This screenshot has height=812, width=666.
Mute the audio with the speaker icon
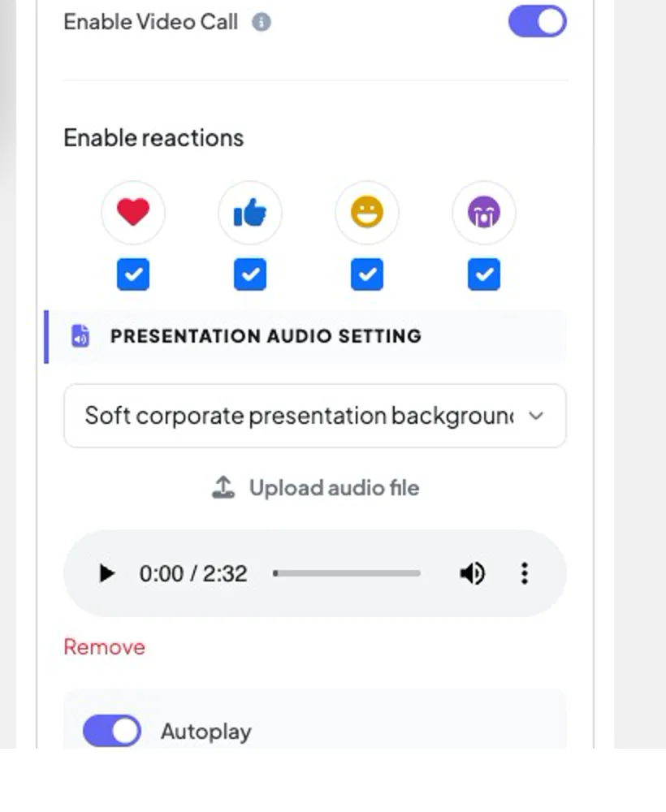coord(473,573)
